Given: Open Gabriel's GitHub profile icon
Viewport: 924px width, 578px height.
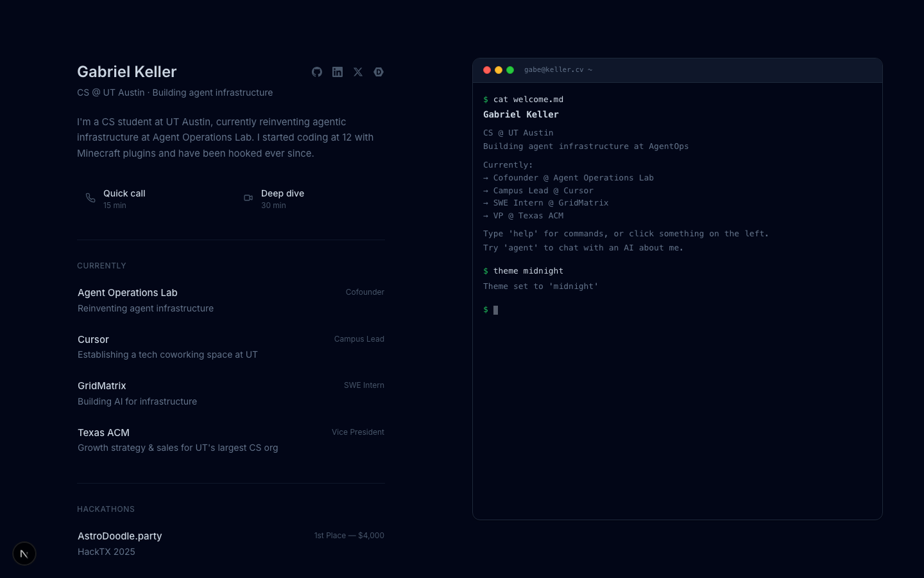Looking at the screenshot, I should [316, 72].
